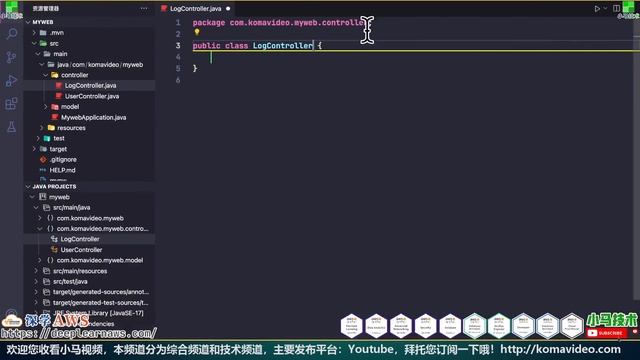The width and height of the screenshot is (640, 360).
Task: Expand the .mvn folder
Action: click(x=34, y=33)
